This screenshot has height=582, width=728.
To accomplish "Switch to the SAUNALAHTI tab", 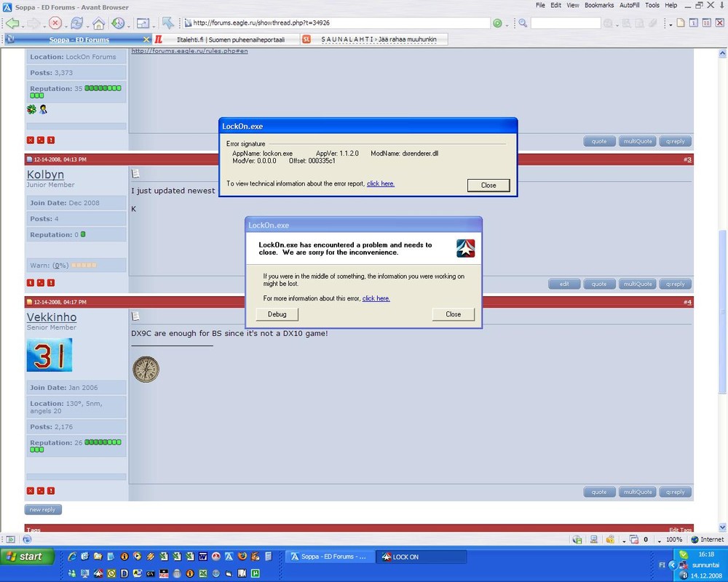I will click(x=374, y=39).
